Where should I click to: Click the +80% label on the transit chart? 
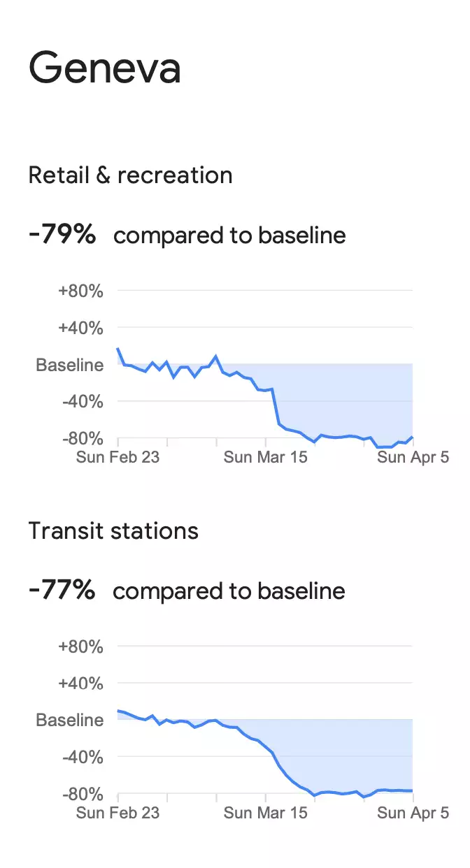tap(80, 646)
